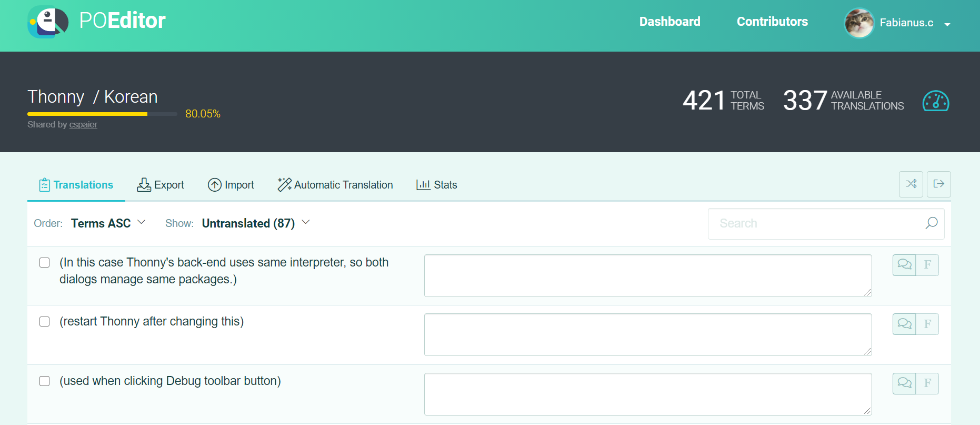Image resolution: width=980 pixels, height=425 pixels.
Task: Tick checkbox for 'In this case Thonny's back-end' term
Action: coord(45,263)
